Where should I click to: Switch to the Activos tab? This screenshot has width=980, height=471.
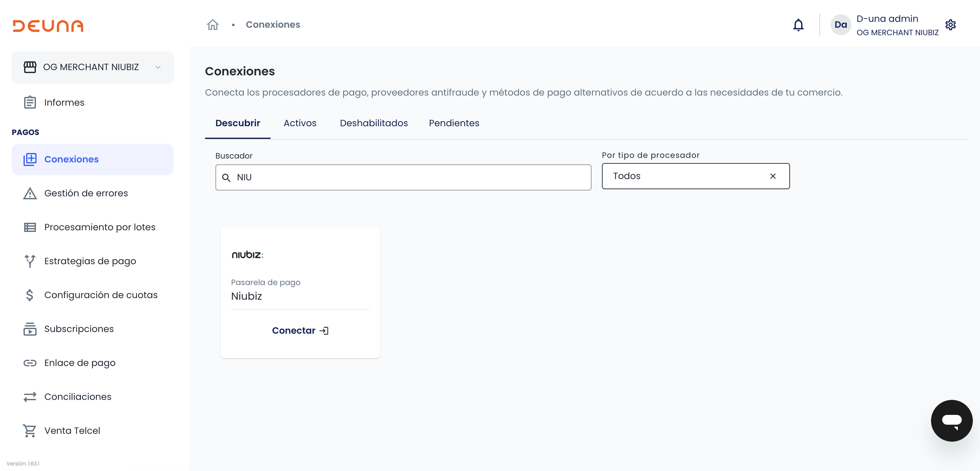pos(300,123)
